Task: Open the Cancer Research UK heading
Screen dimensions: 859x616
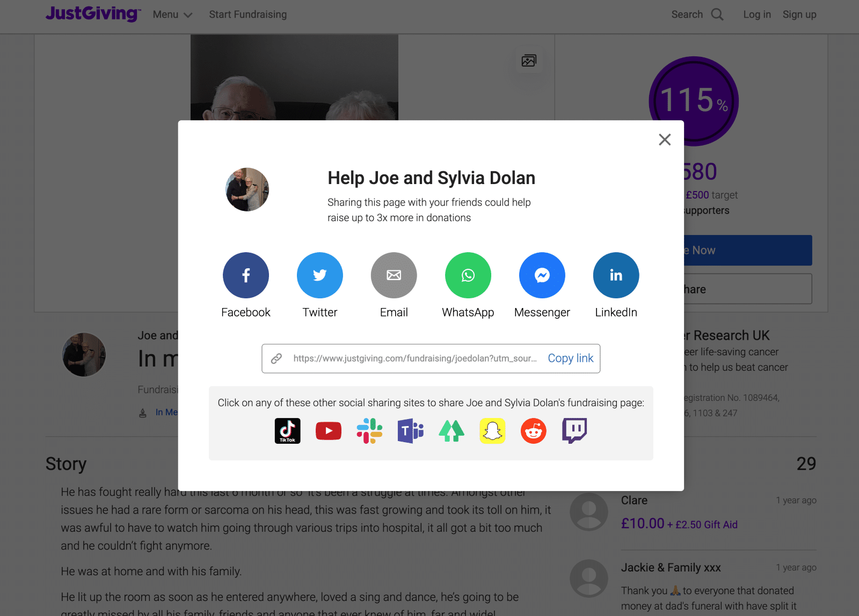Action: (727, 335)
